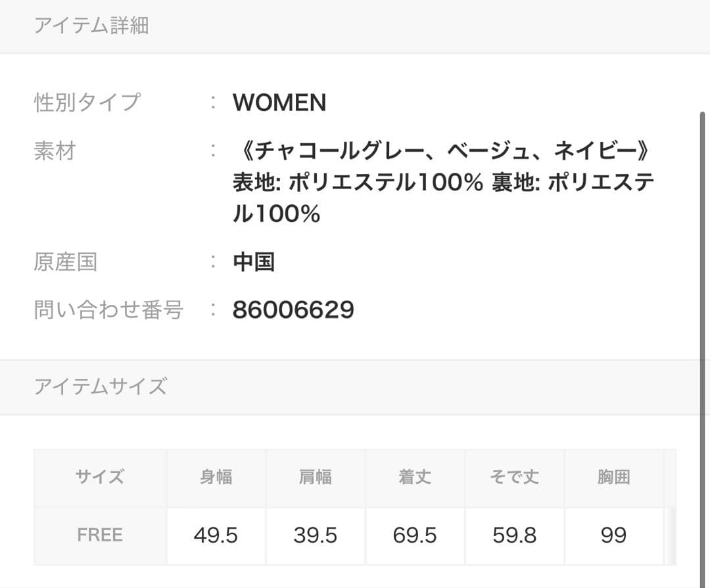The width and height of the screenshot is (710, 588).
Task: Click the 性別タイプ label
Action: (x=87, y=102)
